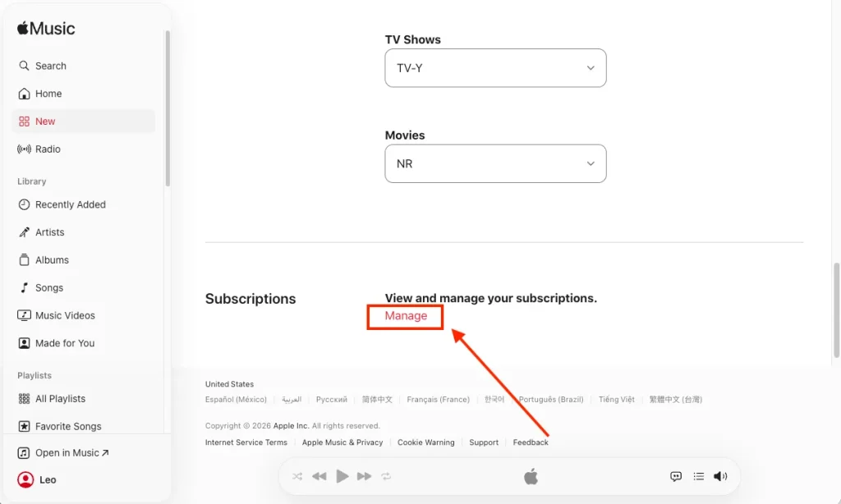The height and width of the screenshot is (504, 841).
Task: Open the Playing Next queue list
Action: coord(698,476)
